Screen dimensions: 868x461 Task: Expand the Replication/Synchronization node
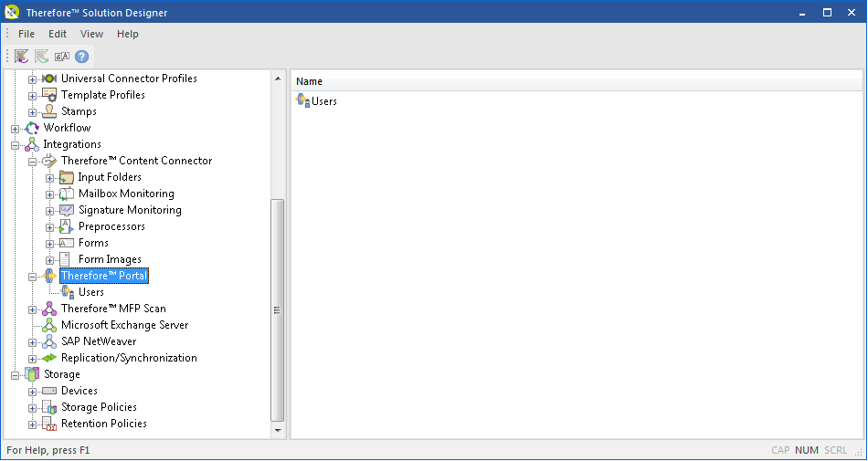[32, 360]
